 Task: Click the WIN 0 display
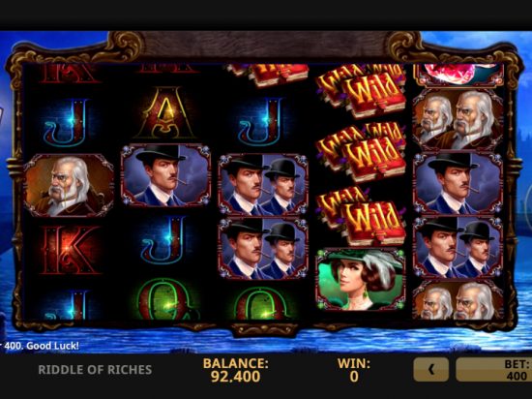pos(354,370)
